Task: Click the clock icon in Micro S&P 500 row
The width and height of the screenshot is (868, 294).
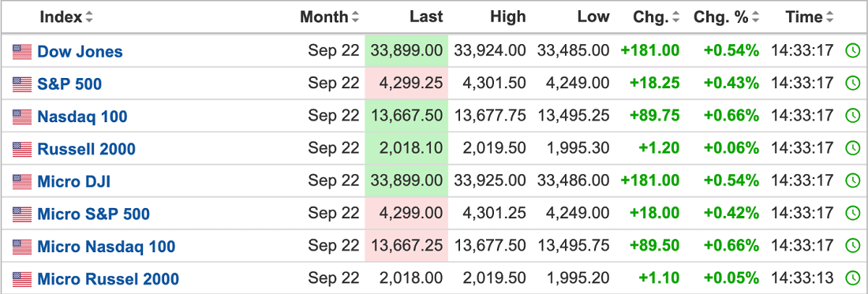Action: [852, 214]
